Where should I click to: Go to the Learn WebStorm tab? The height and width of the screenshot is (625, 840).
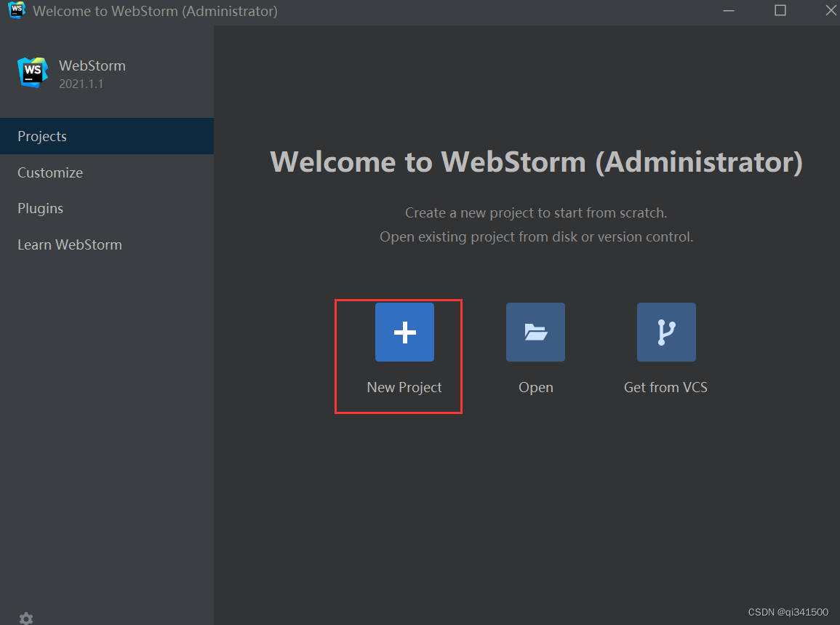coord(107,244)
